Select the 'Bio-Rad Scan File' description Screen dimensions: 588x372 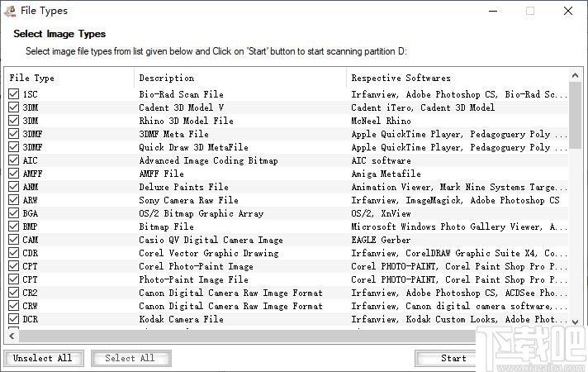[181, 94]
